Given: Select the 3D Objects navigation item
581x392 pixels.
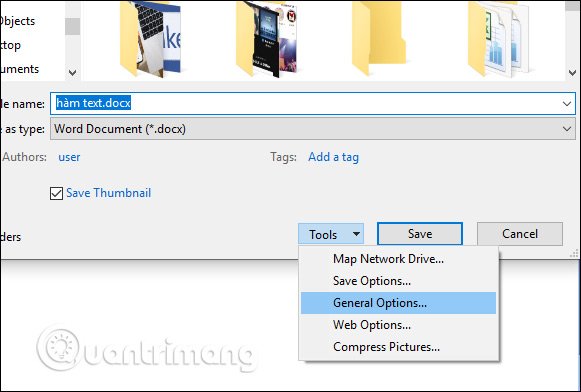Looking at the screenshot, I should click(x=17, y=21).
